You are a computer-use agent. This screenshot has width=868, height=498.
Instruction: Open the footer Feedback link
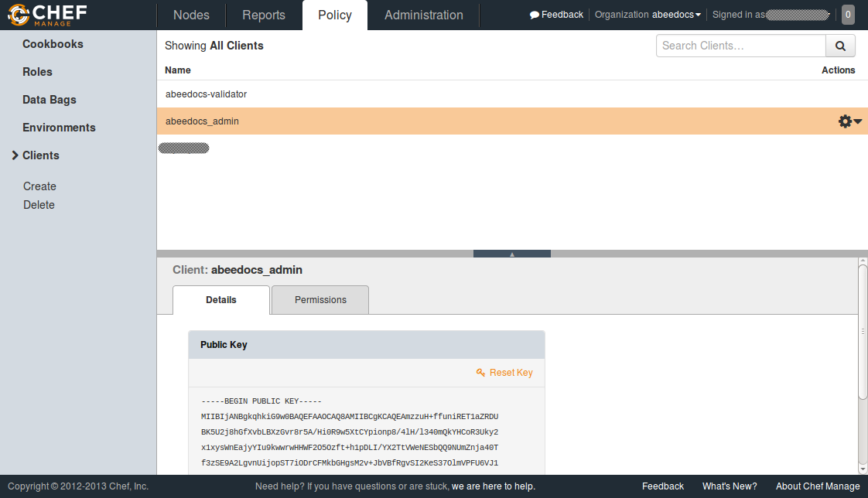663,486
